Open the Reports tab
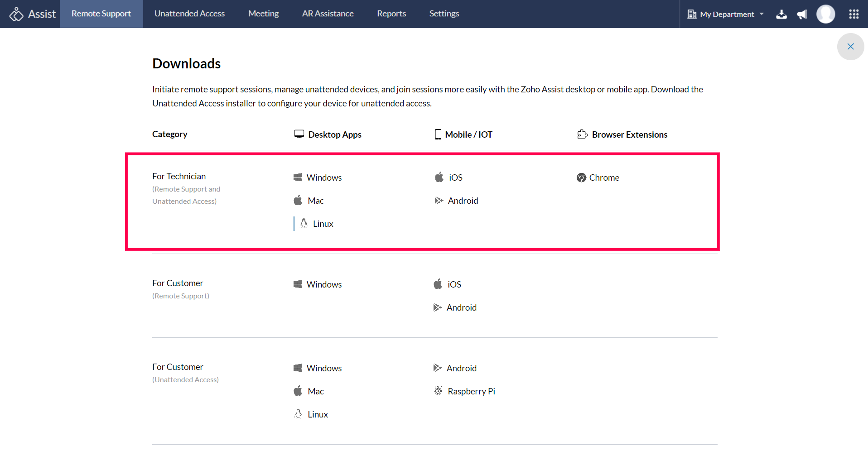 coord(391,14)
